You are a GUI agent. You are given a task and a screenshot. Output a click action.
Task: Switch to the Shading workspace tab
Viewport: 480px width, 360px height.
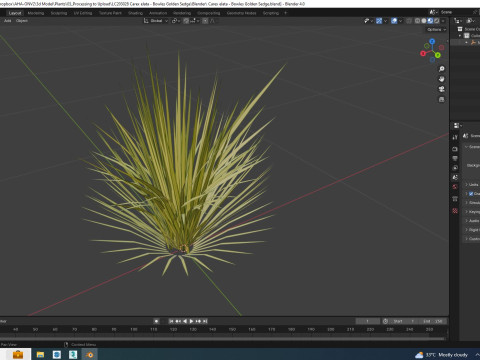click(135, 13)
